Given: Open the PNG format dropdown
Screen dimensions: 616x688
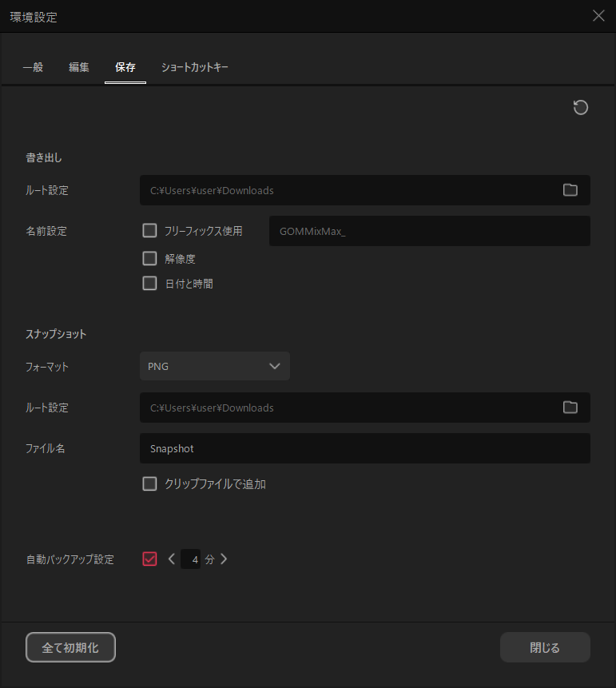Looking at the screenshot, I should coord(214,366).
